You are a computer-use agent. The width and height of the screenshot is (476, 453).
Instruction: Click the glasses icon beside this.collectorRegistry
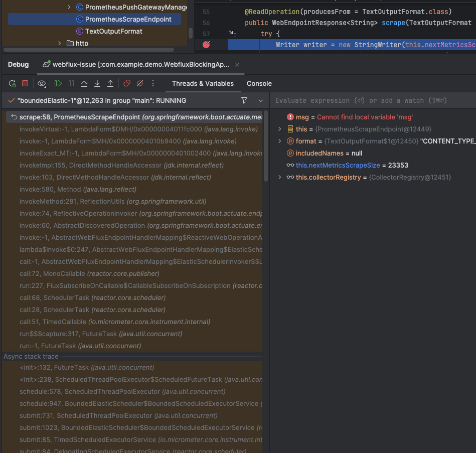pos(290,177)
